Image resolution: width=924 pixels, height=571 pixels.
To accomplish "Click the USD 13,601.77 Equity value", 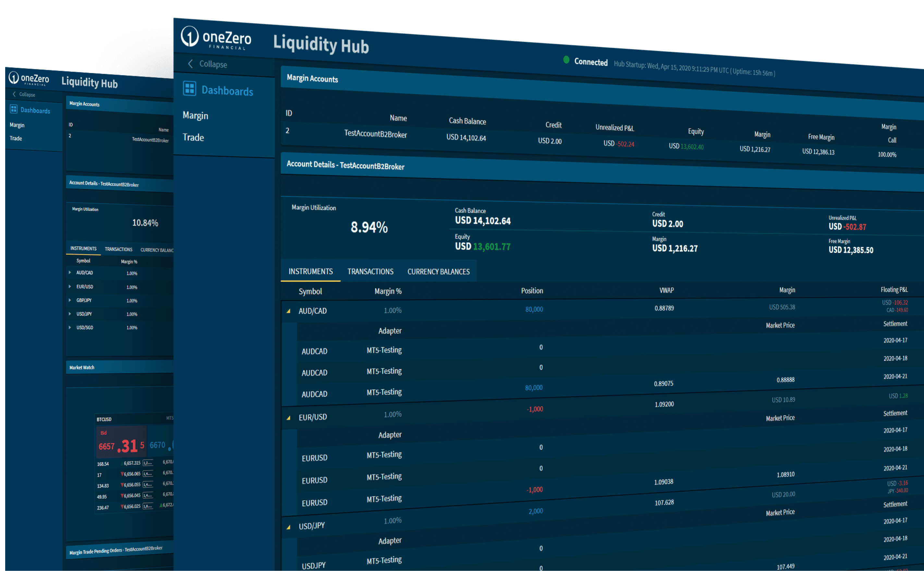I will 482,247.
